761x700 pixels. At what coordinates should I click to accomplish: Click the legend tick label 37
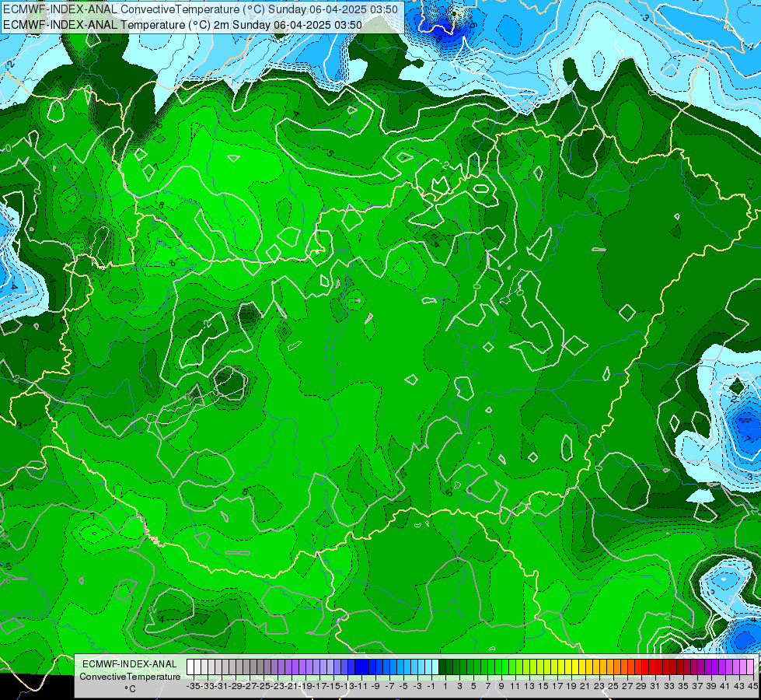click(x=697, y=686)
